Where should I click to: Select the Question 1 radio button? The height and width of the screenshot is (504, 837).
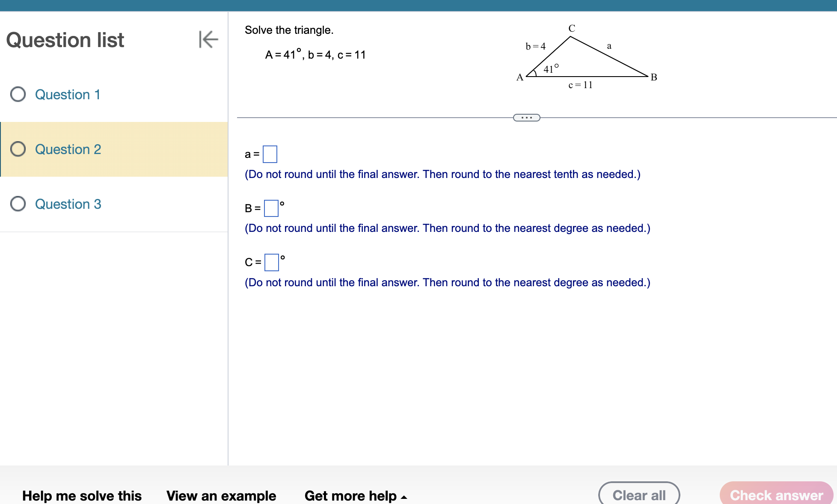tap(18, 95)
